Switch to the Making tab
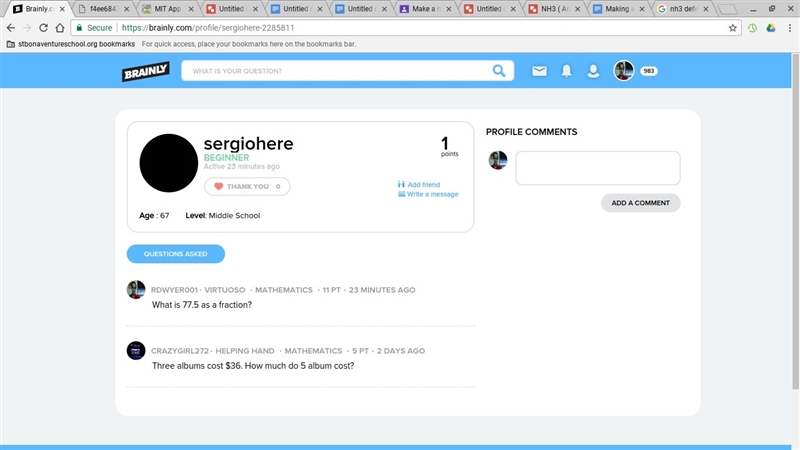 point(619,9)
